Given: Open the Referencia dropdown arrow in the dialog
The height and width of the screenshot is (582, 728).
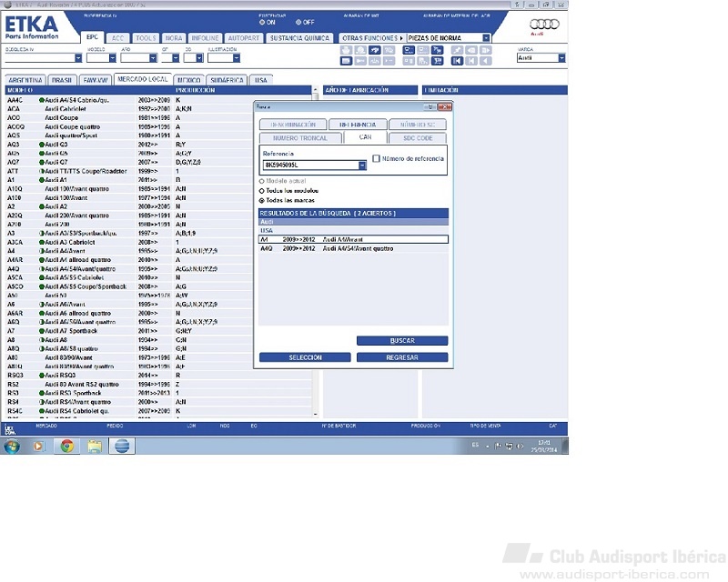Looking at the screenshot, I should coord(362,166).
